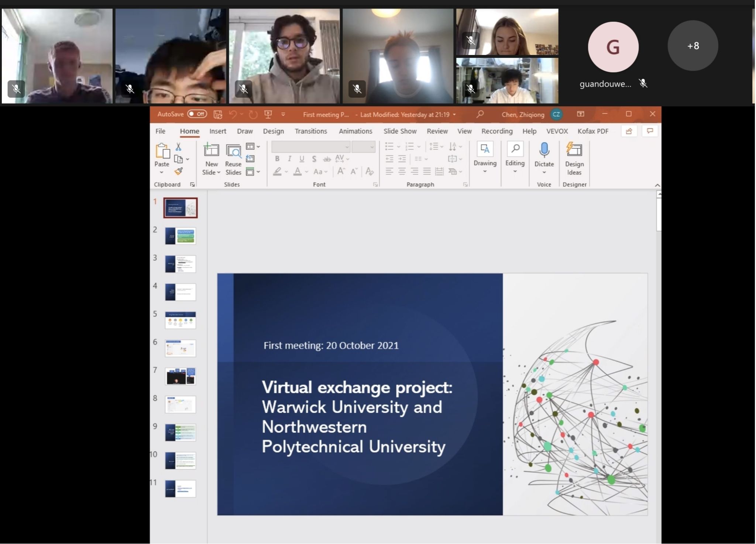Toggle Italic formatting button
The width and height of the screenshot is (756, 544).
click(x=290, y=159)
